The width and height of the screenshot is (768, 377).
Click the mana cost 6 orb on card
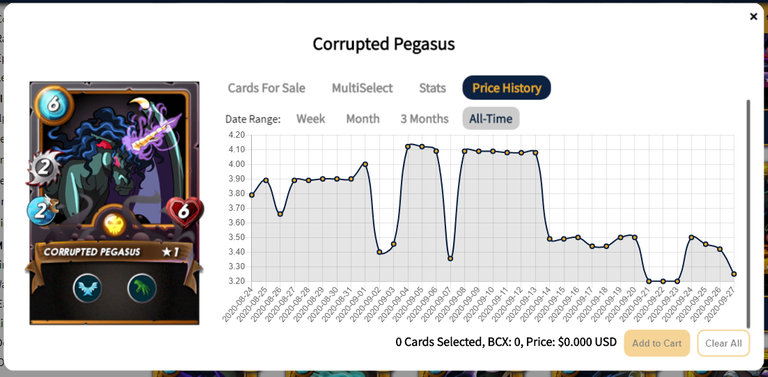[x=54, y=105]
